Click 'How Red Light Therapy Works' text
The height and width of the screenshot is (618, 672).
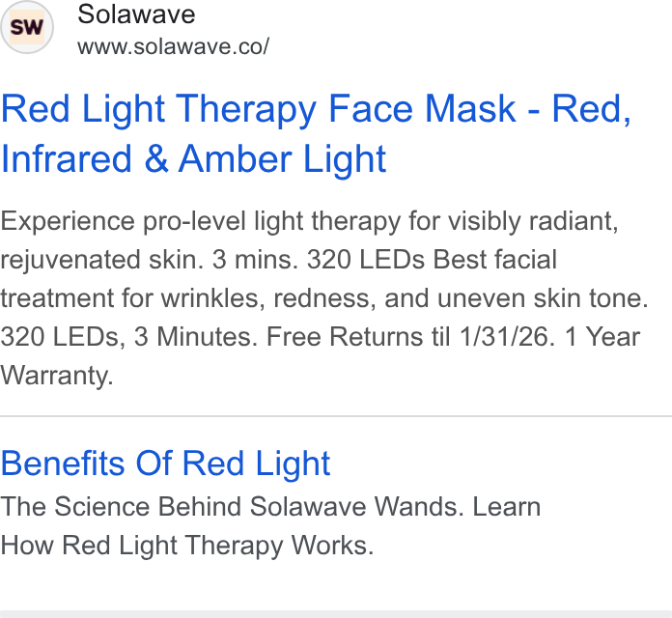pos(187,546)
